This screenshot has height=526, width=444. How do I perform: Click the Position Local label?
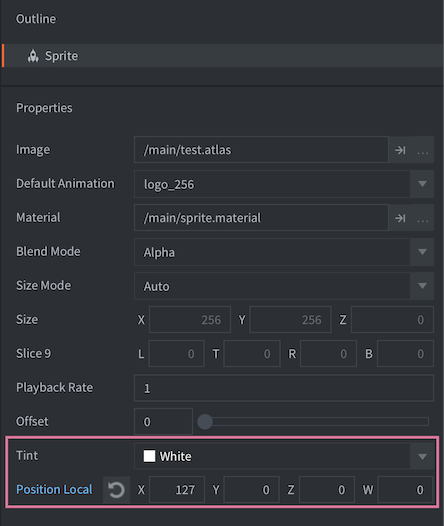click(54, 489)
